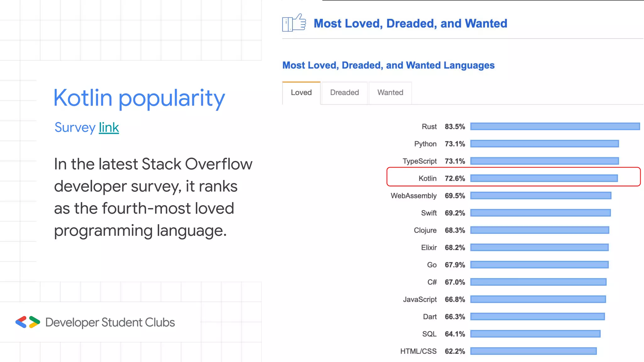Click the 'Python' label

coord(425,144)
